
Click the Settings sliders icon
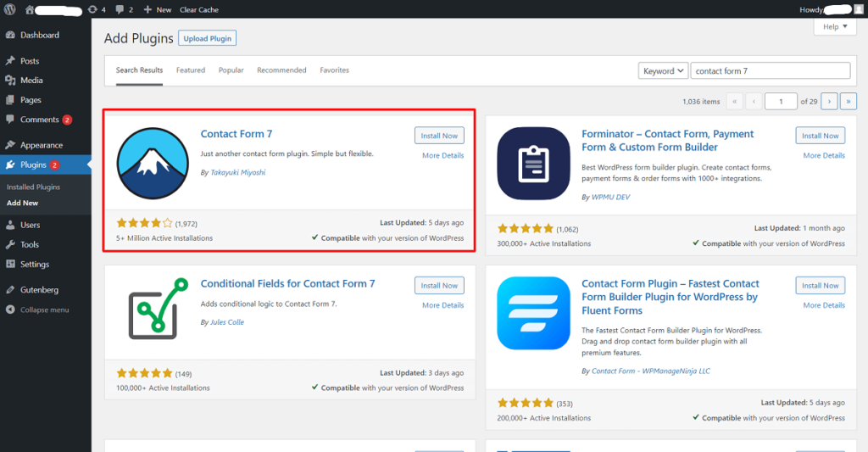10,265
